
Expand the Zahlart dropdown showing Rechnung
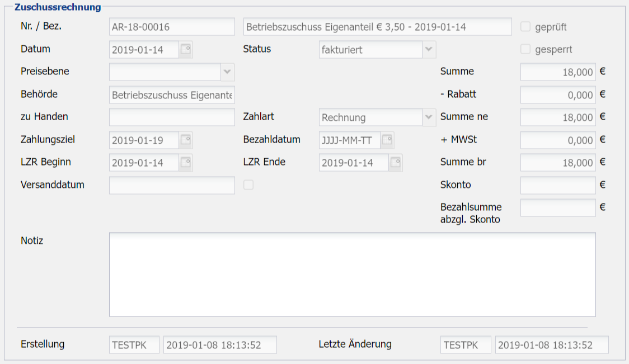[429, 117]
